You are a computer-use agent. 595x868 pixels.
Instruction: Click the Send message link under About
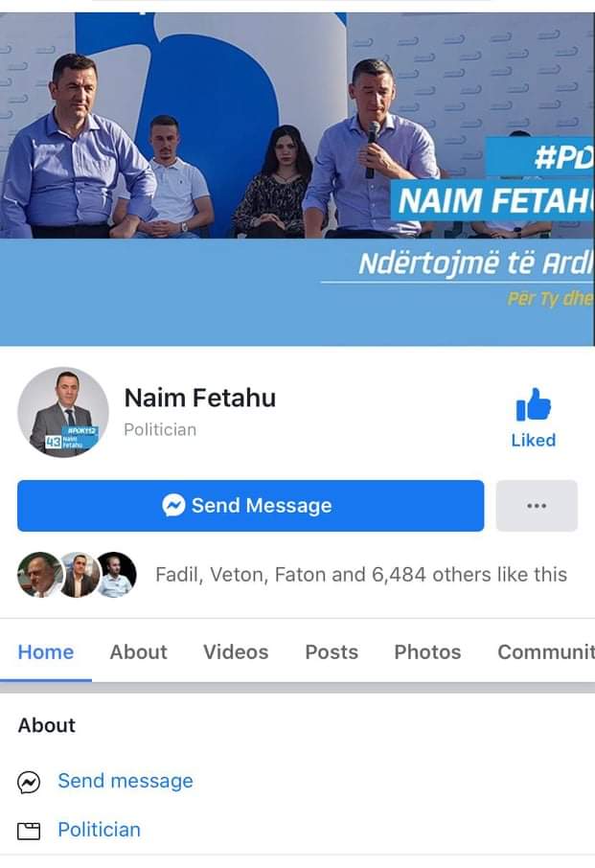pyautogui.click(x=126, y=781)
